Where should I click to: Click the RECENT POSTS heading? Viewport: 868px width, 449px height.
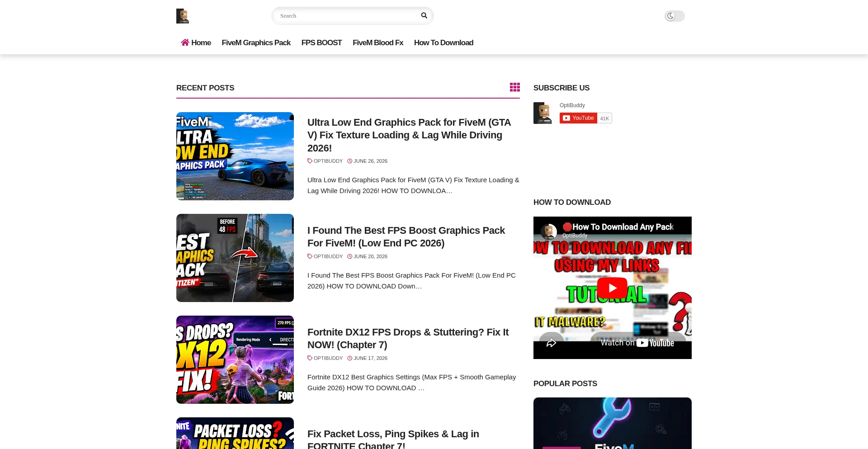(205, 88)
